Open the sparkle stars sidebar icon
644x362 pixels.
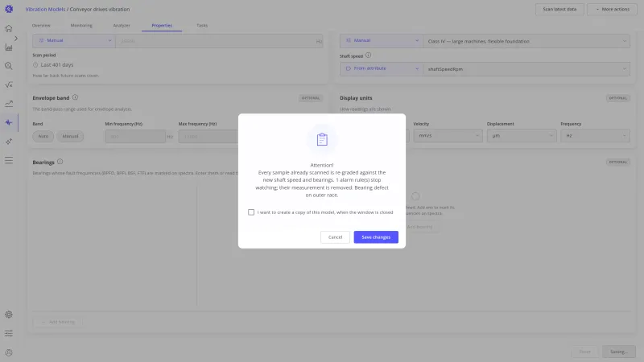9,142
